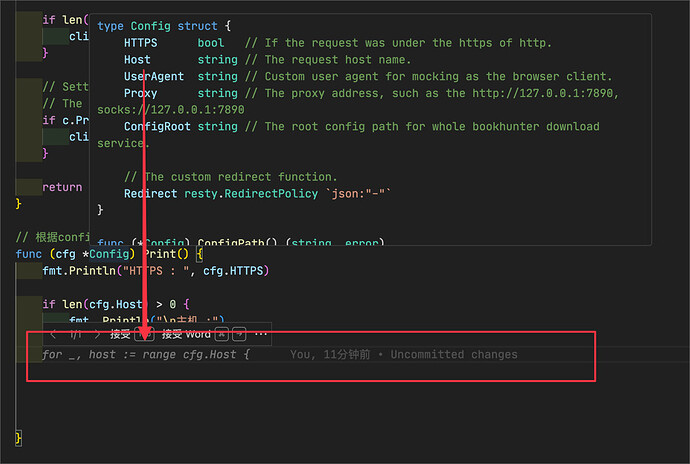Accept next word via 接受 Word
The image size is (690, 464).
(186, 335)
